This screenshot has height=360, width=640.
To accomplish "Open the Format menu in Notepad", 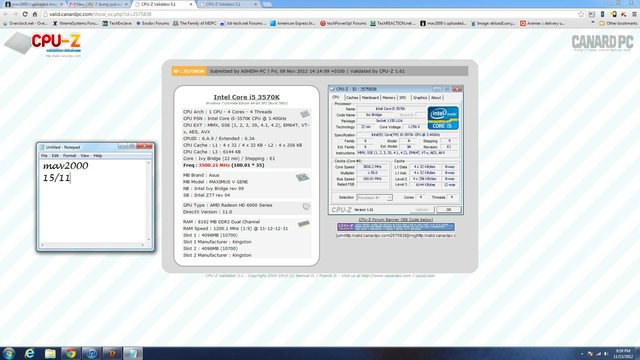I will pyautogui.click(x=69, y=156).
